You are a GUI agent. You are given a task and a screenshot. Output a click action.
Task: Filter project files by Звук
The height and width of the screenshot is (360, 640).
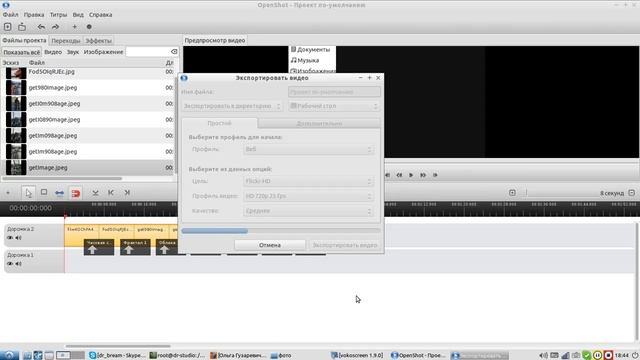[x=73, y=52]
